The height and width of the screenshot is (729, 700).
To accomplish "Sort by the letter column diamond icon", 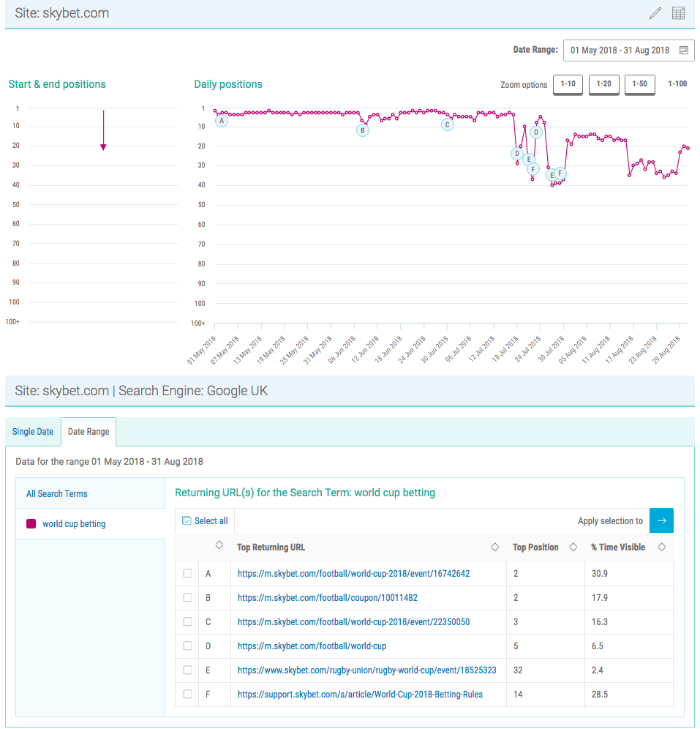I will [x=219, y=545].
